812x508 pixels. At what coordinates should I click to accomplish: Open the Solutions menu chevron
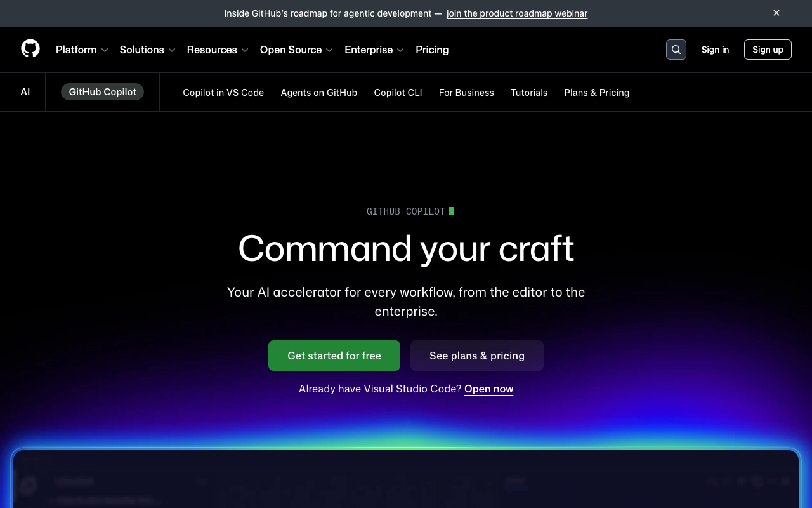coord(172,50)
